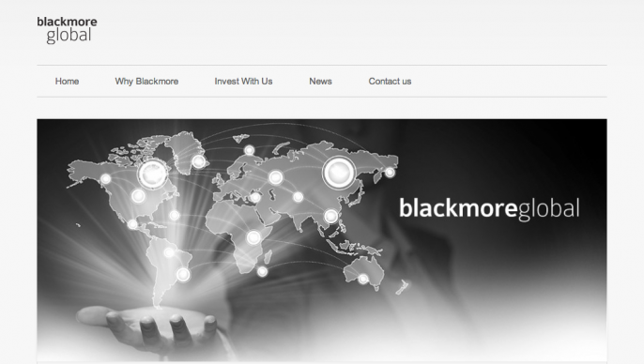
Task: Select the glowing node on Australia
Action: click(363, 279)
